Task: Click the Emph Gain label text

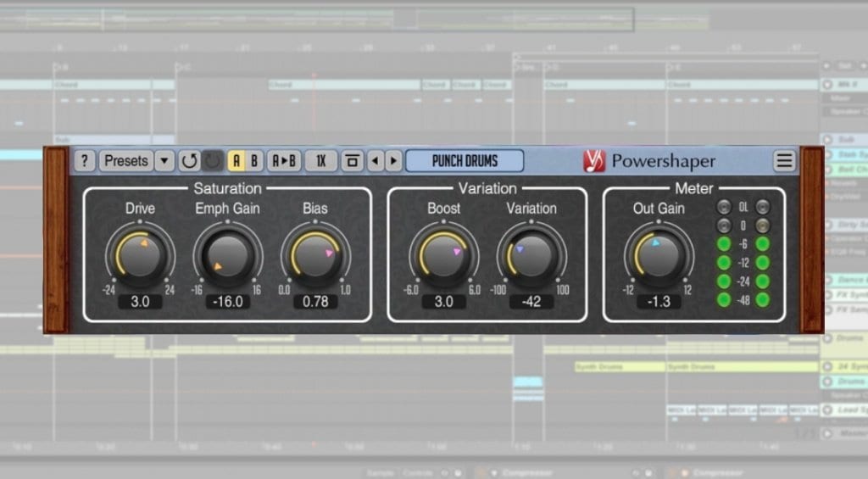Action: click(x=227, y=209)
